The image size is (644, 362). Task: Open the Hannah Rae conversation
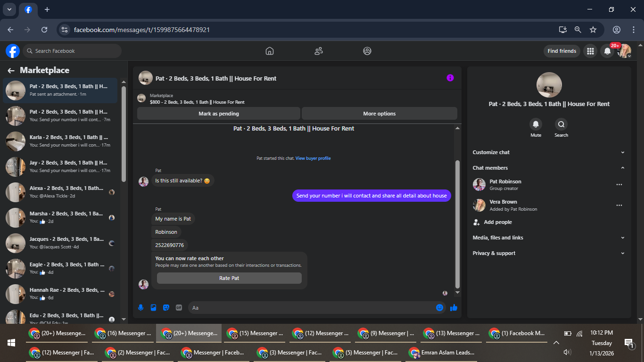coord(60,294)
